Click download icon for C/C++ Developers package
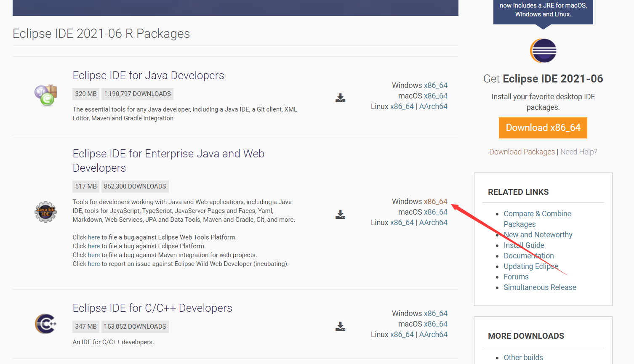Viewport: 634px width, 364px height. (341, 327)
